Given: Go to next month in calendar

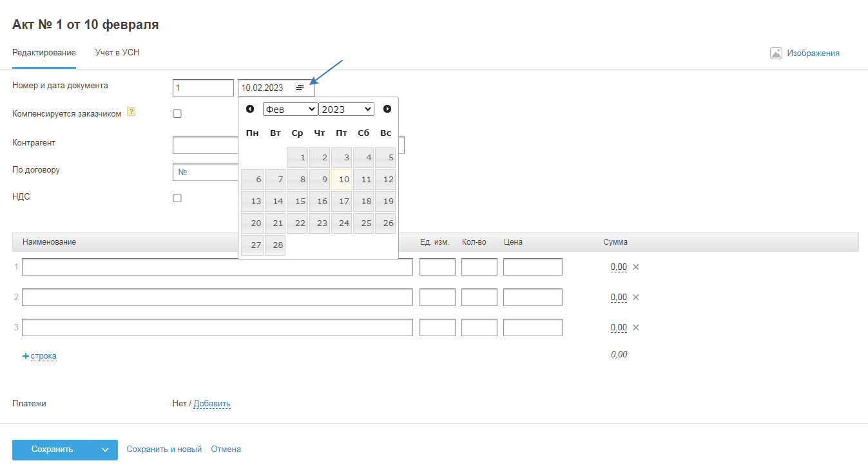Looking at the screenshot, I should (387, 109).
